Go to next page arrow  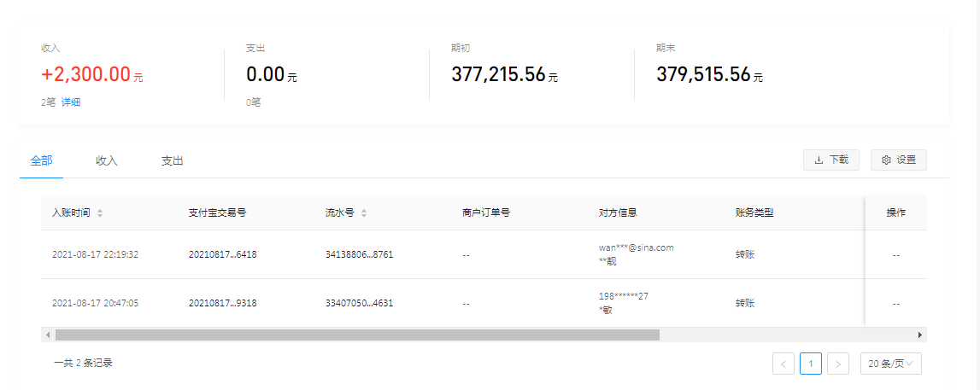click(x=838, y=364)
